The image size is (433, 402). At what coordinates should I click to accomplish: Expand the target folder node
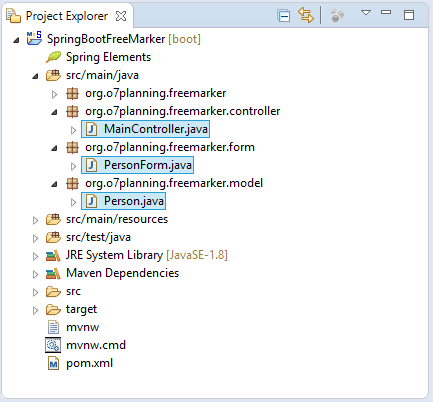[x=35, y=310]
